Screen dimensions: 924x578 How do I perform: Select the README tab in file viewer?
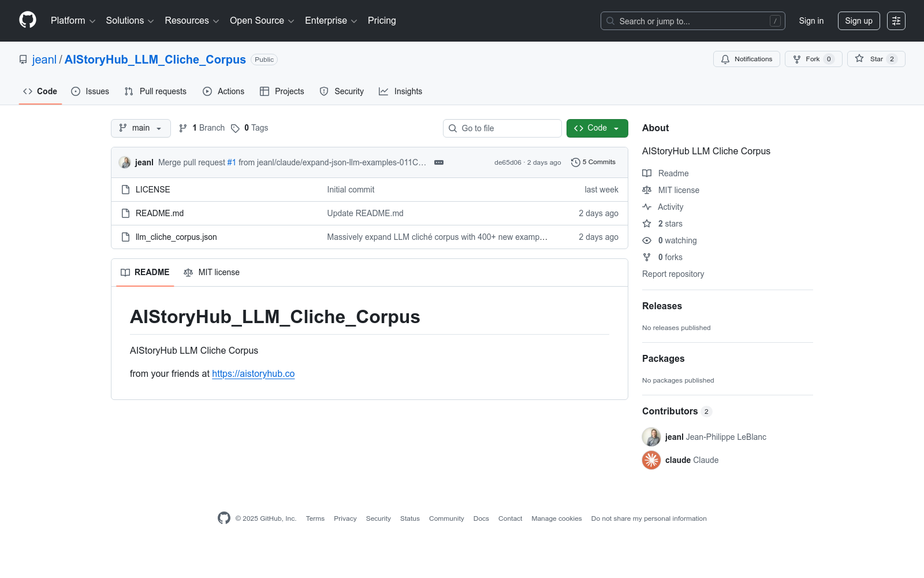(x=145, y=272)
